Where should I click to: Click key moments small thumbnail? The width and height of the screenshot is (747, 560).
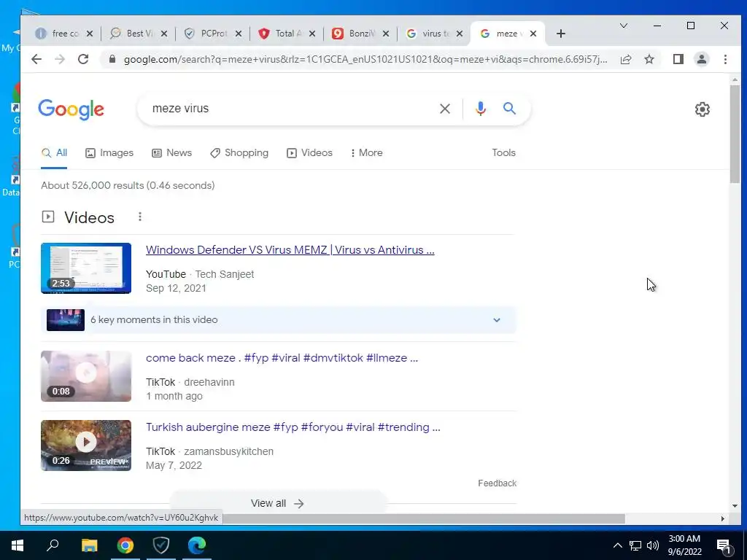click(65, 320)
